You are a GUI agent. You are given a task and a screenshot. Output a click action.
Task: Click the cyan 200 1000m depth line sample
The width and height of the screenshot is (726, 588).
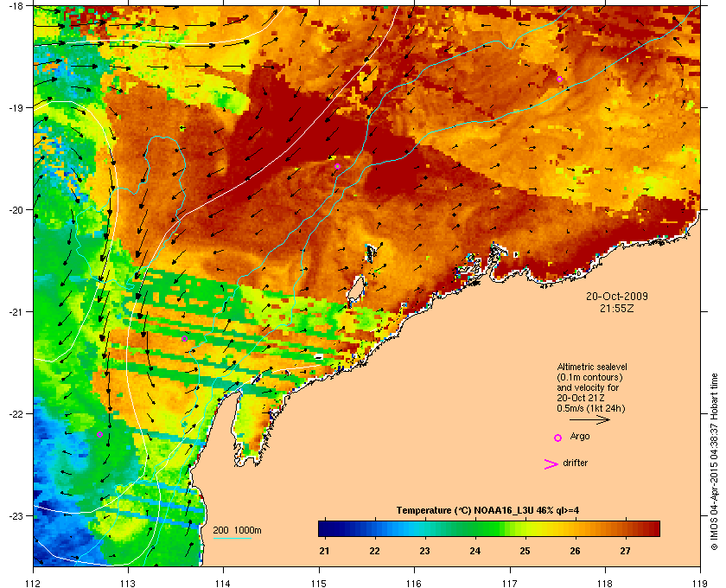pyautogui.click(x=232, y=538)
